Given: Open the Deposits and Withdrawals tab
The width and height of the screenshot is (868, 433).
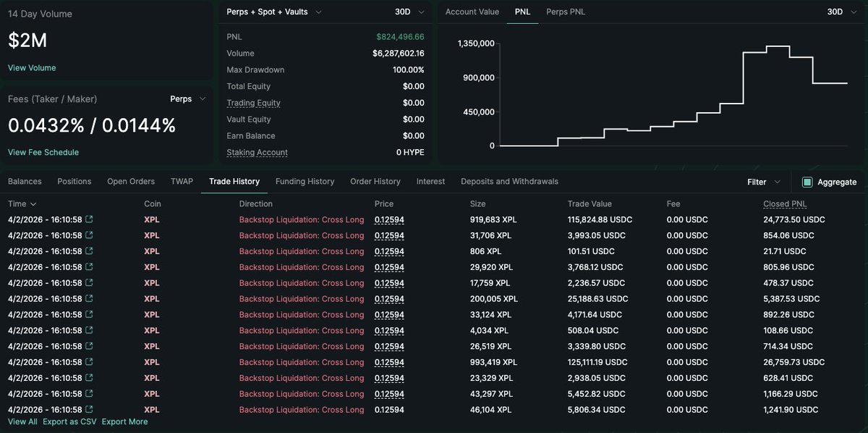Looking at the screenshot, I should coord(509,182).
